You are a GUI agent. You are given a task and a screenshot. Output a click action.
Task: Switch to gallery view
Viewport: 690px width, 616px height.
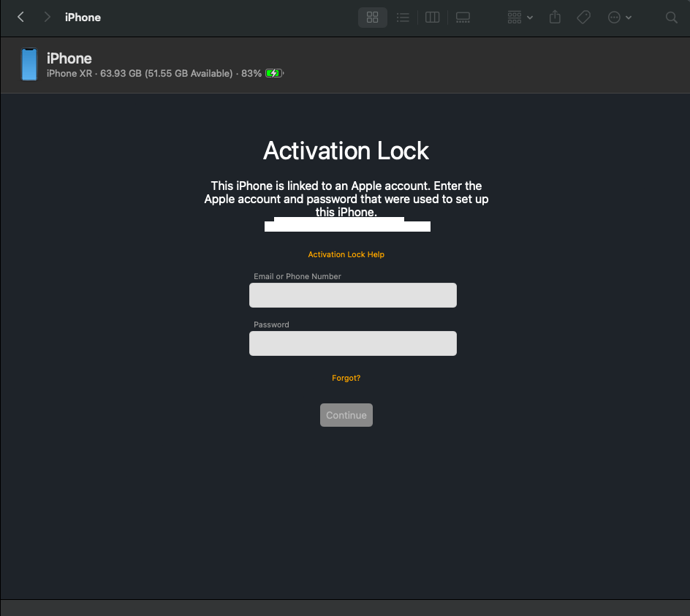[x=463, y=17]
